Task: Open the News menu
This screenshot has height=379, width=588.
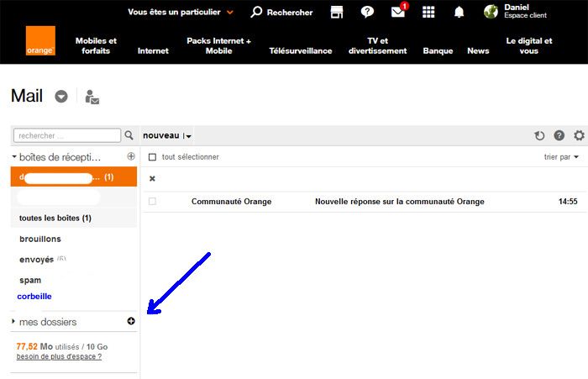Action: [x=478, y=50]
